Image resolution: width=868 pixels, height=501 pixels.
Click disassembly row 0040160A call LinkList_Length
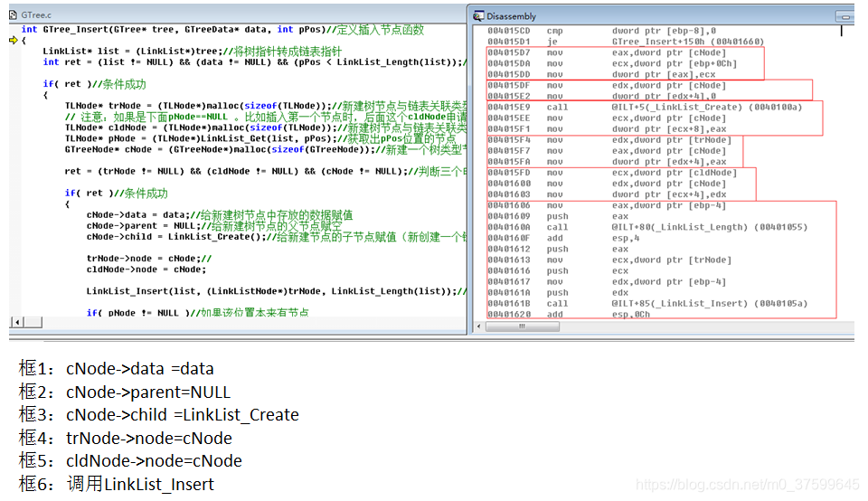click(x=647, y=227)
